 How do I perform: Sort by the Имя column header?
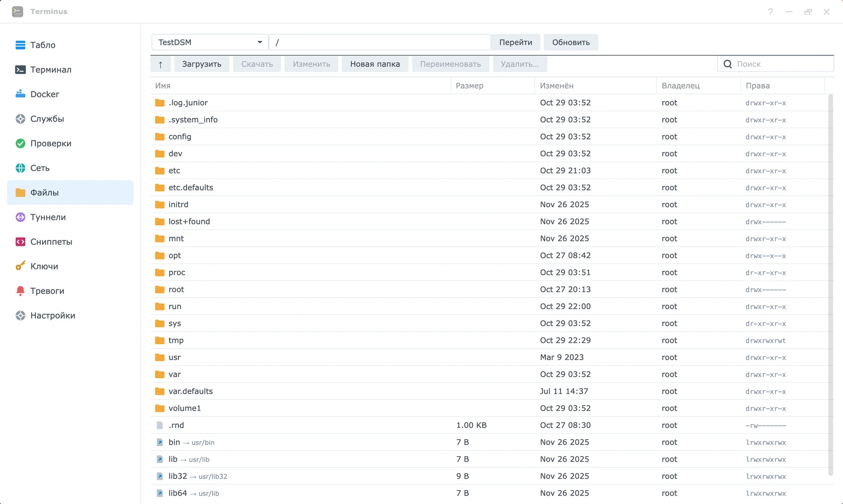pos(300,86)
